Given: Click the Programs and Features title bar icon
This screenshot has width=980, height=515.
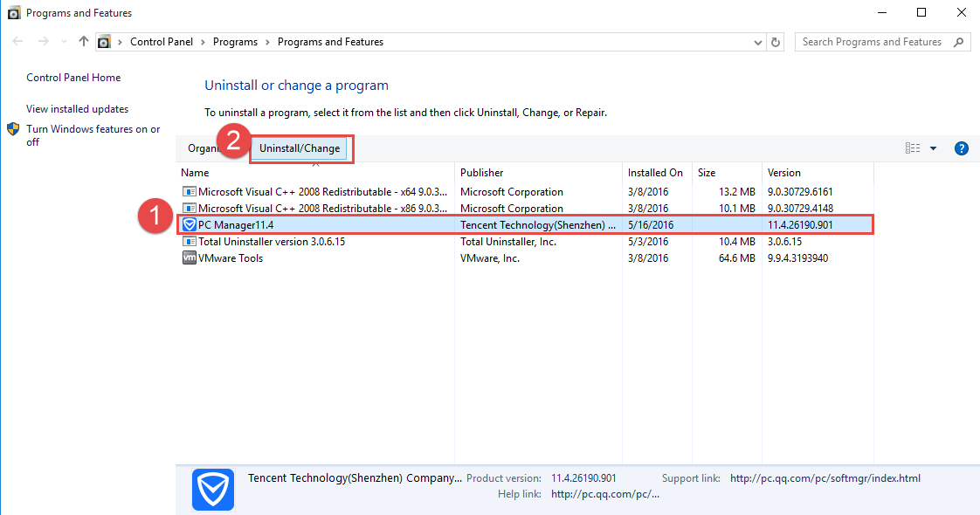Looking at the screenshot, I should click(14, 12).
